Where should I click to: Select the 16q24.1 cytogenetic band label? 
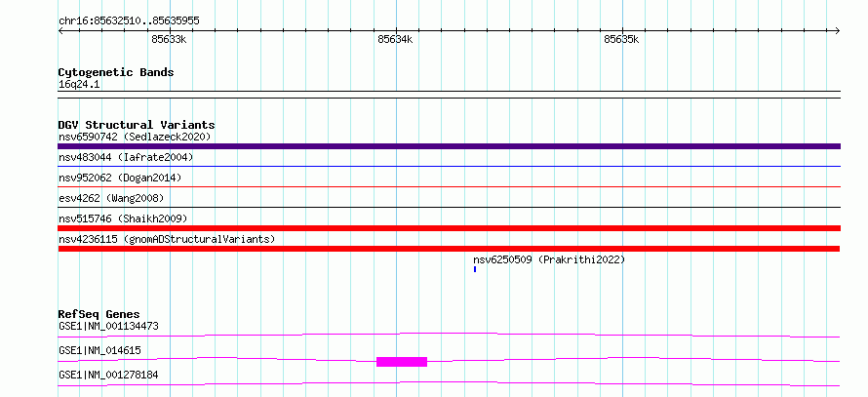[x=79, y=85]
